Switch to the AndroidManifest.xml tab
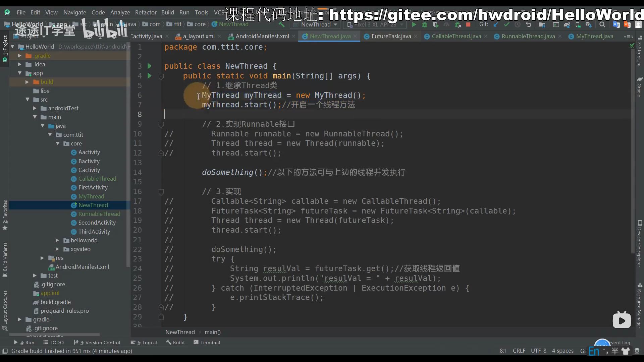 [x=262, y=36]
